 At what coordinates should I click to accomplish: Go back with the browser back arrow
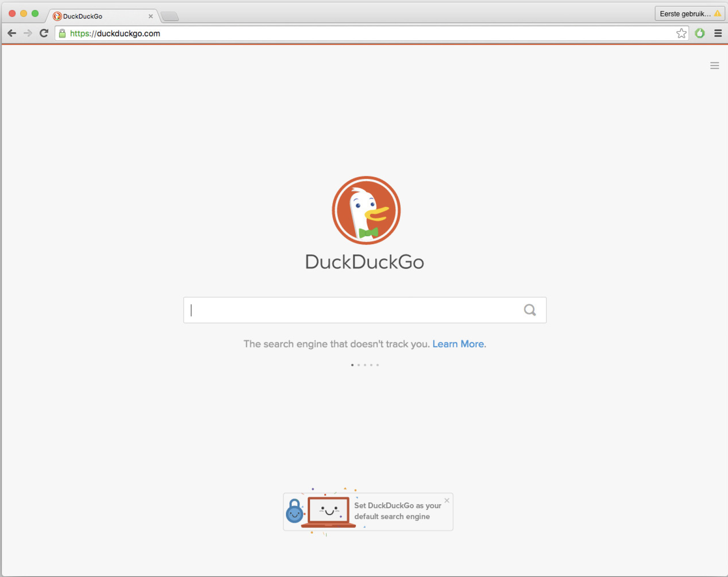coord(12,33)
